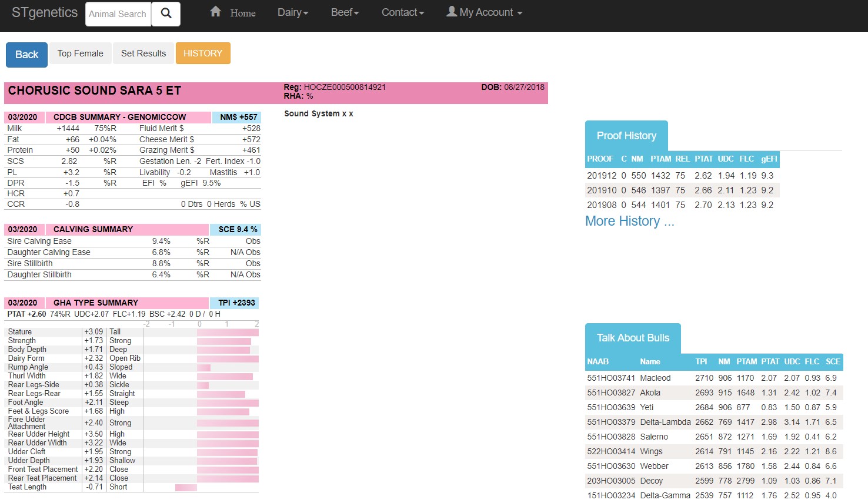Click registration number HOCZE000500814921

[345, 87]
